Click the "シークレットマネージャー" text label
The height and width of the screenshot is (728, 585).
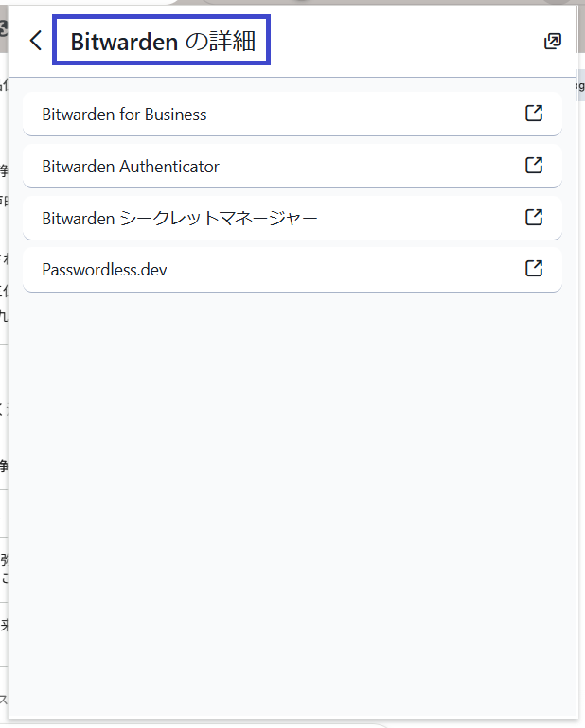(x=219, y=219)
